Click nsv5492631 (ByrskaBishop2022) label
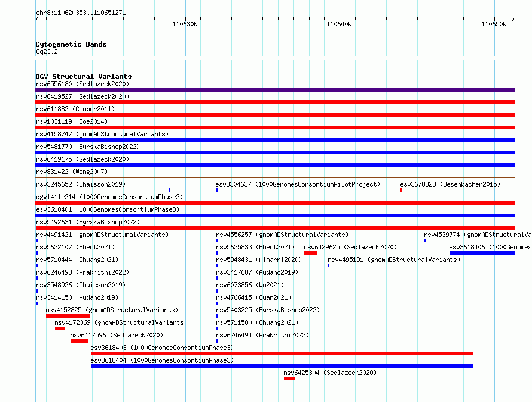Screen dimensions: 532x402 click(x=88, y=222)
